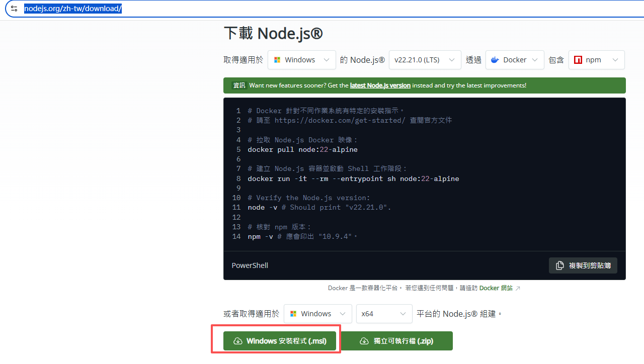Click the 資訊 badge in green banner

(239, 85)
